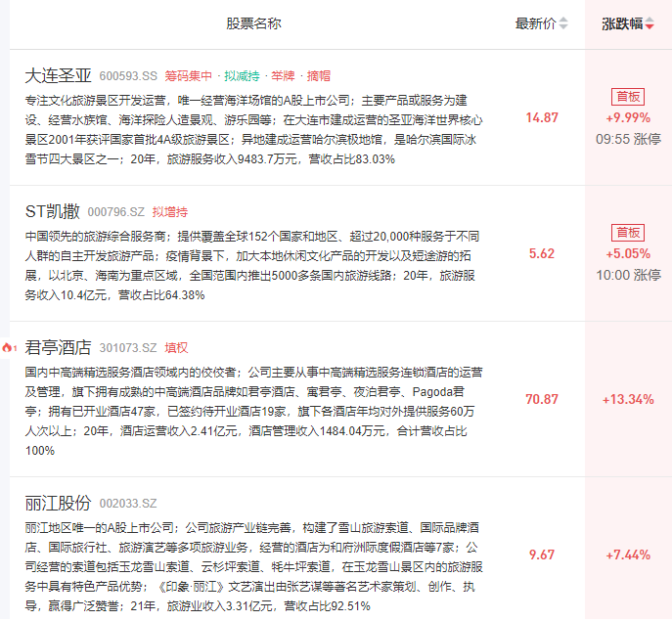The image size is (672, 621).
Task: Click the latest price 5.62
Action: [x=542, y=253]
